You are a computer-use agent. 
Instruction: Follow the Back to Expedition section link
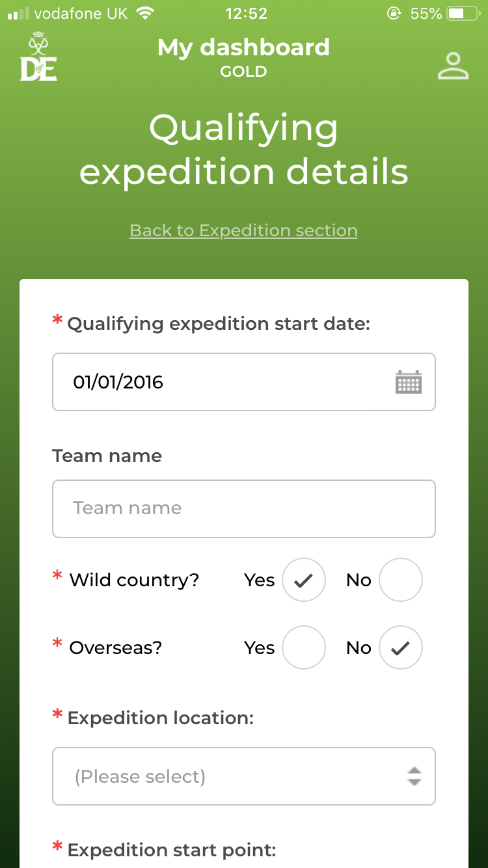(x=243, y=230)
